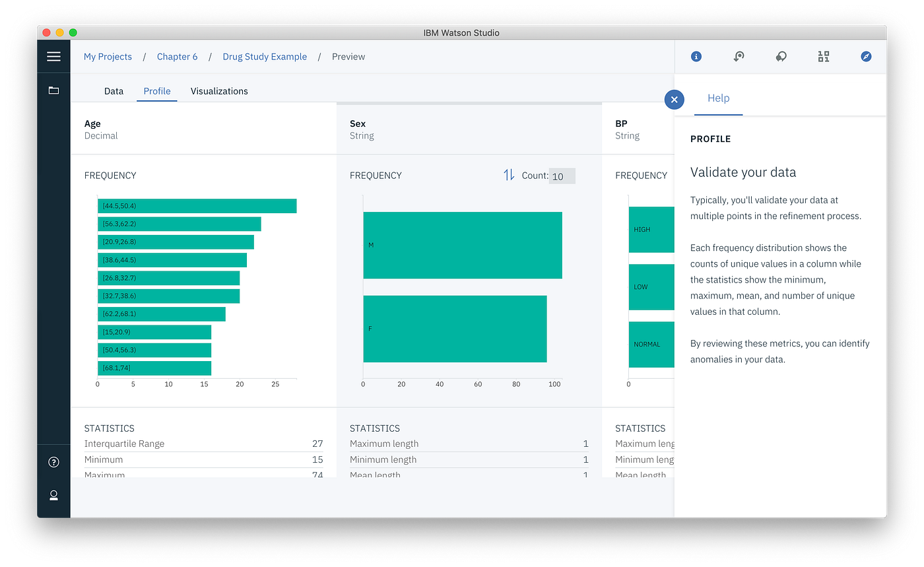Screen dimensions: 924x567
Task: Navigate to the Chapter 6 breadcrumb
Action: [x=177, y=57]
